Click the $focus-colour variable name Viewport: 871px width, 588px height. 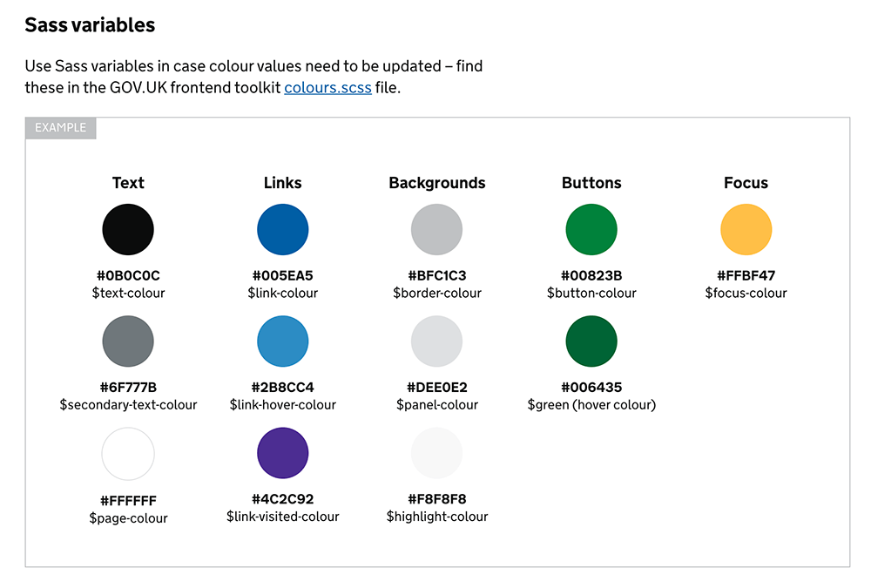pos(746,294)
